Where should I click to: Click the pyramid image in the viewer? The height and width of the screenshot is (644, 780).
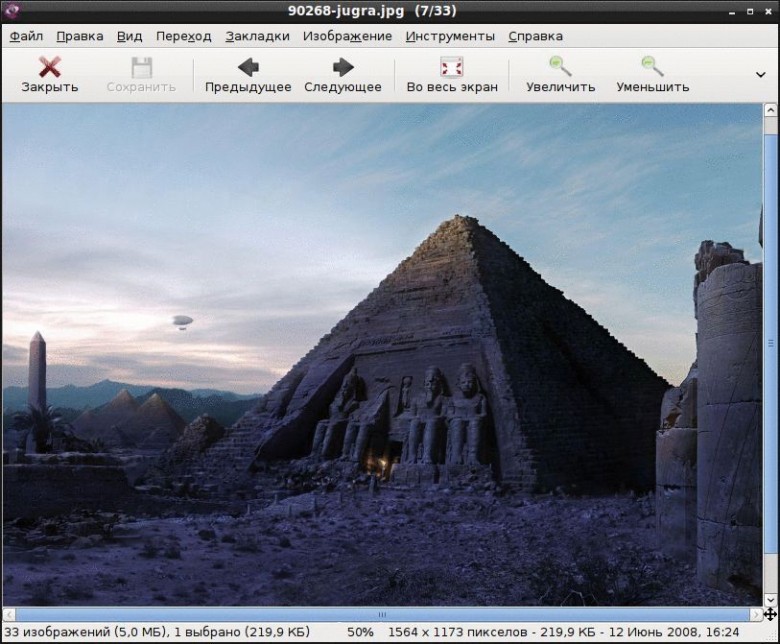[x=382, y=355]
